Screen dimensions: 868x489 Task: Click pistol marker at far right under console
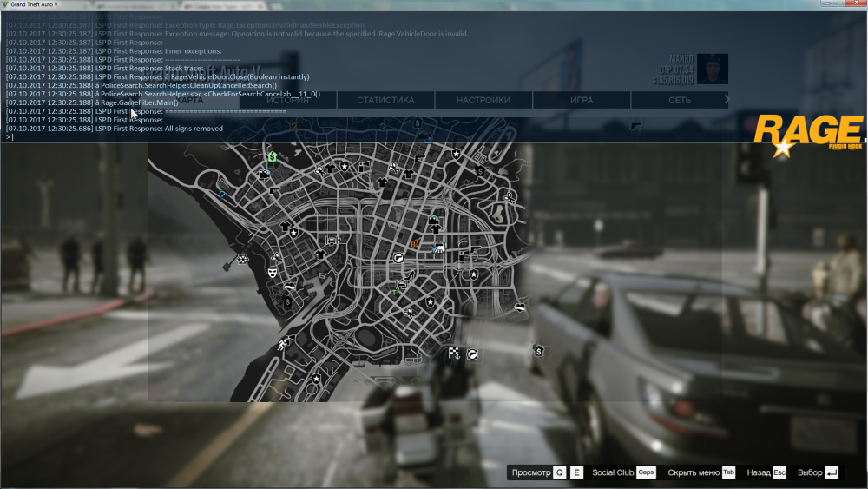(636, 126)
